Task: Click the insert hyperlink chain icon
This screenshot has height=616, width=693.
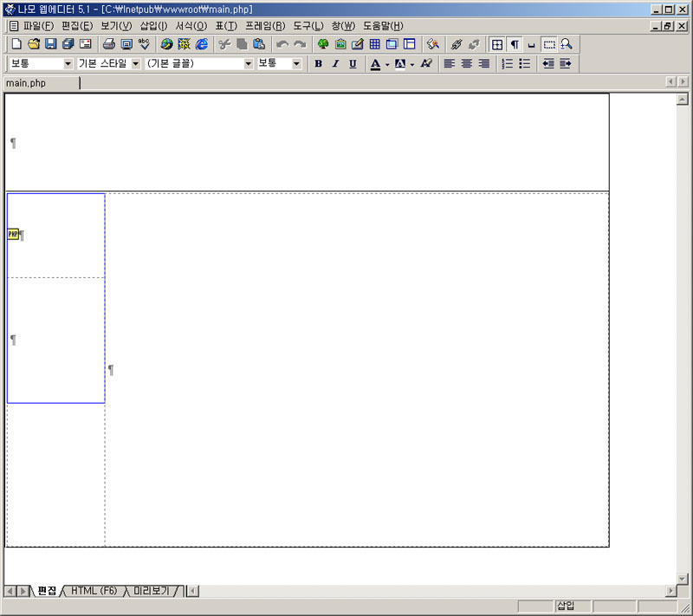Action: (x=457, y=44)
